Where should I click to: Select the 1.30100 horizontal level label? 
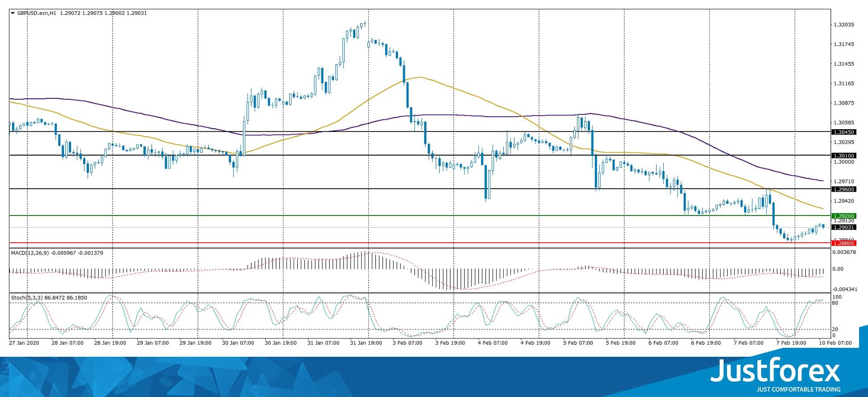point(843,156)
